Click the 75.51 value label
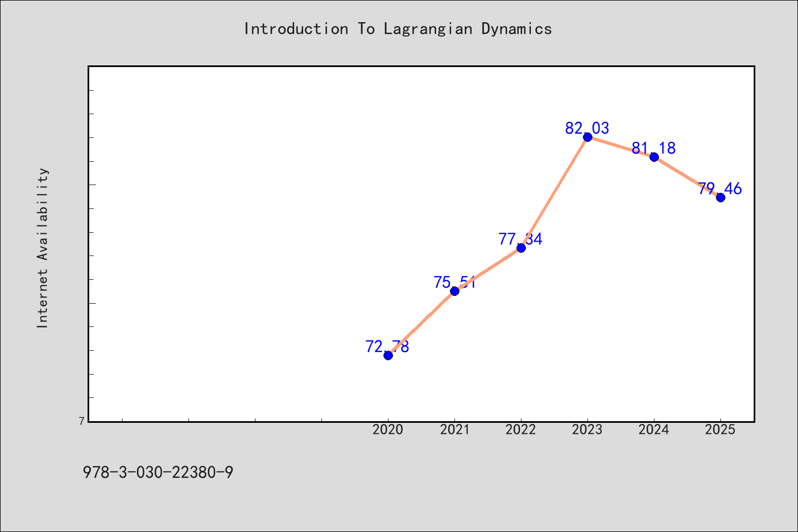The width and height of the screenshot is (798, 532). coord(454,283)
